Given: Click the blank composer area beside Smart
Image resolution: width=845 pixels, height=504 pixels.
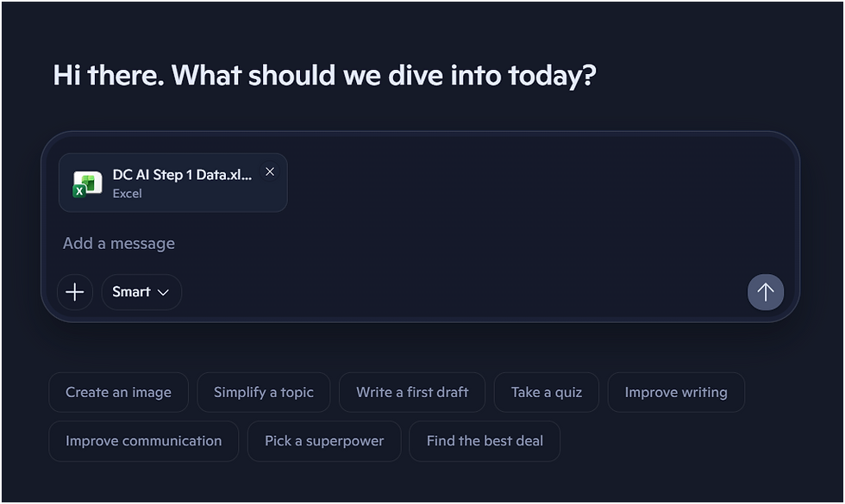Looking at the screenshot, I should [457, 292].
